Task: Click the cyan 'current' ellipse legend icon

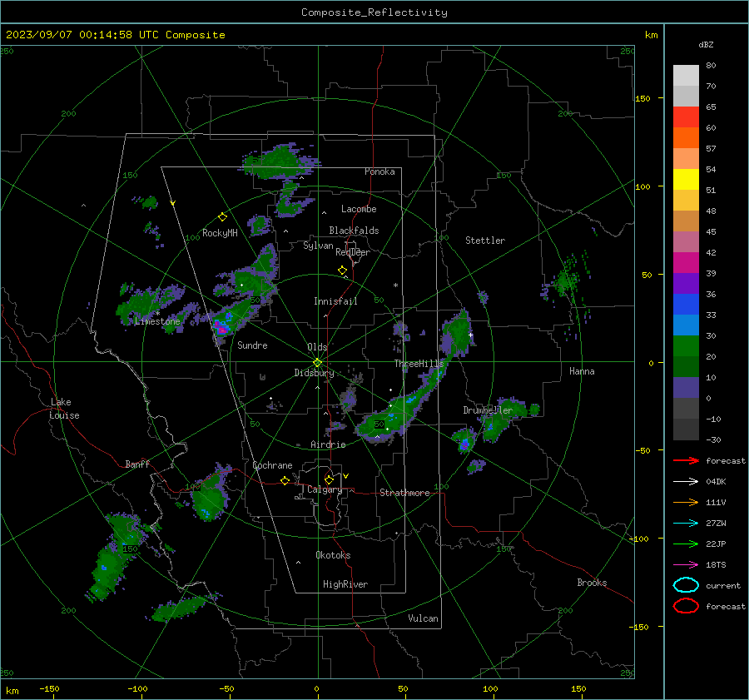Action: tap(686, 585)
